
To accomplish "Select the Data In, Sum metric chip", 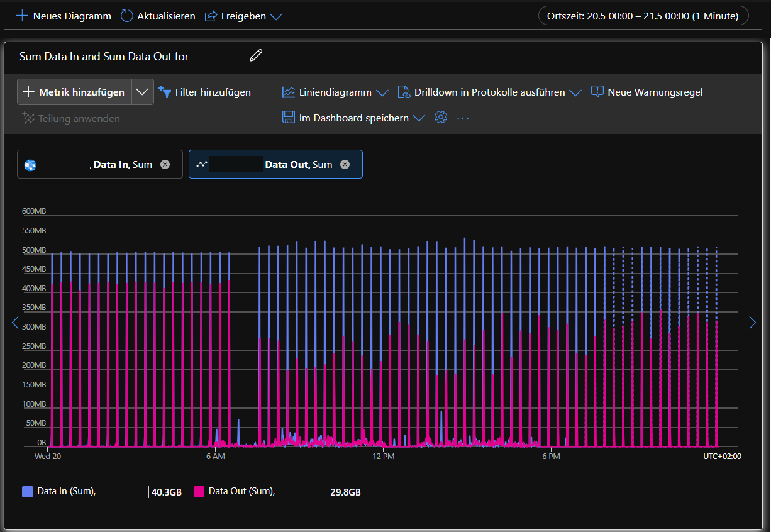I will tap(100, 164).
